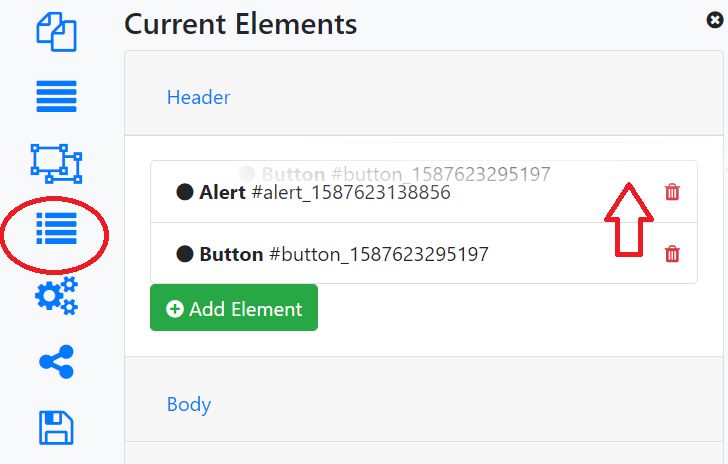Open the pages icon in sidebar
This screenshot has width=728, height=464.
[56, 32]
